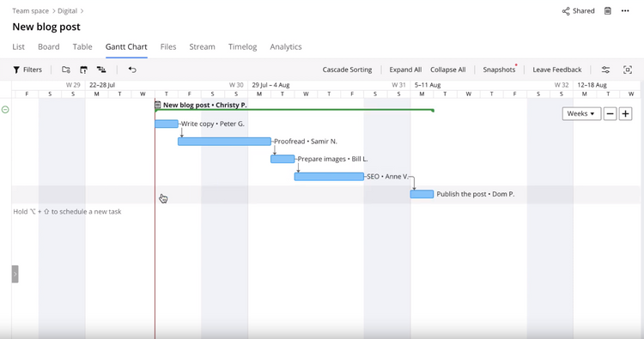Switch to the Table tab
Image resolution: width=644 pixels, height=339 pixels.
(82, 47)
